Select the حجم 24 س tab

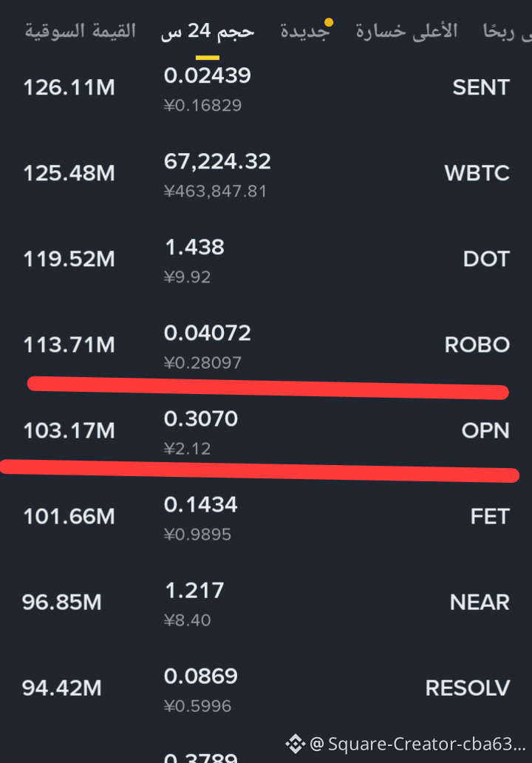[208, 32]
